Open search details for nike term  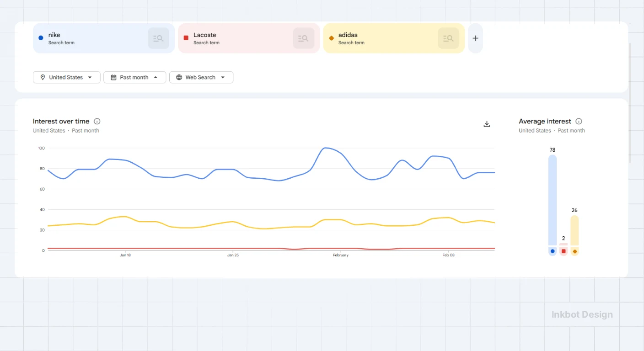158,38
